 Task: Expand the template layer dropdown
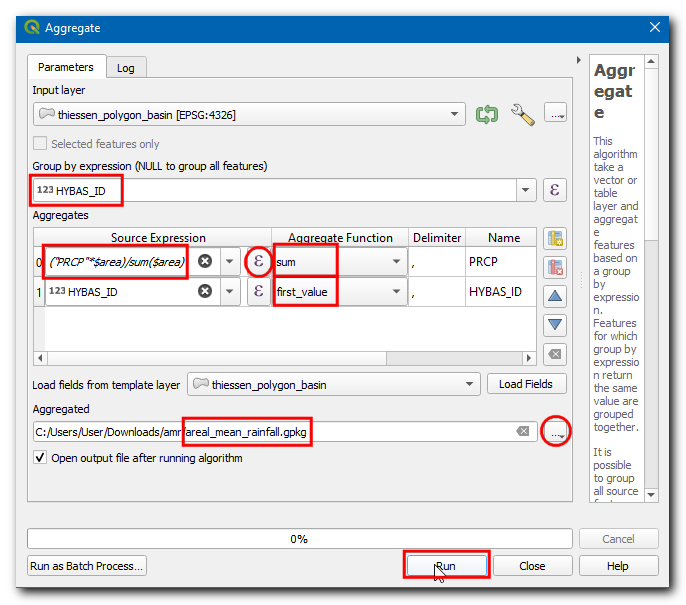point(467,384)
